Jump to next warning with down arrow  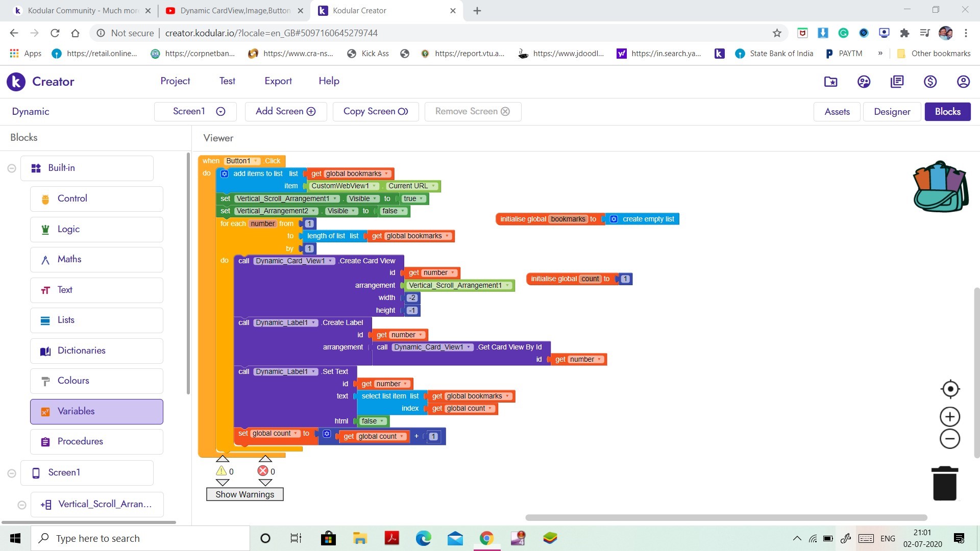coord(223,482)
